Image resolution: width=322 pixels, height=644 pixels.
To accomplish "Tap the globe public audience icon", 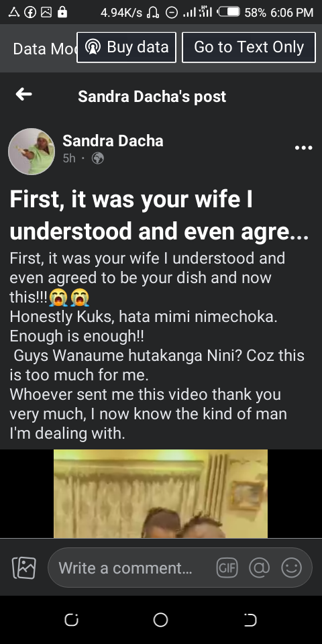I will click(x=98, y=158).
